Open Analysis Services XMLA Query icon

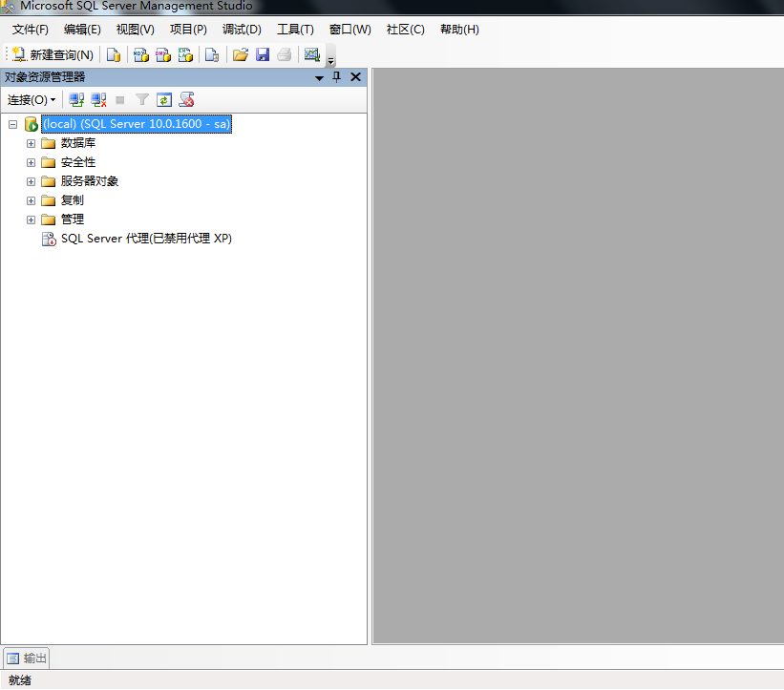[185, 54]
